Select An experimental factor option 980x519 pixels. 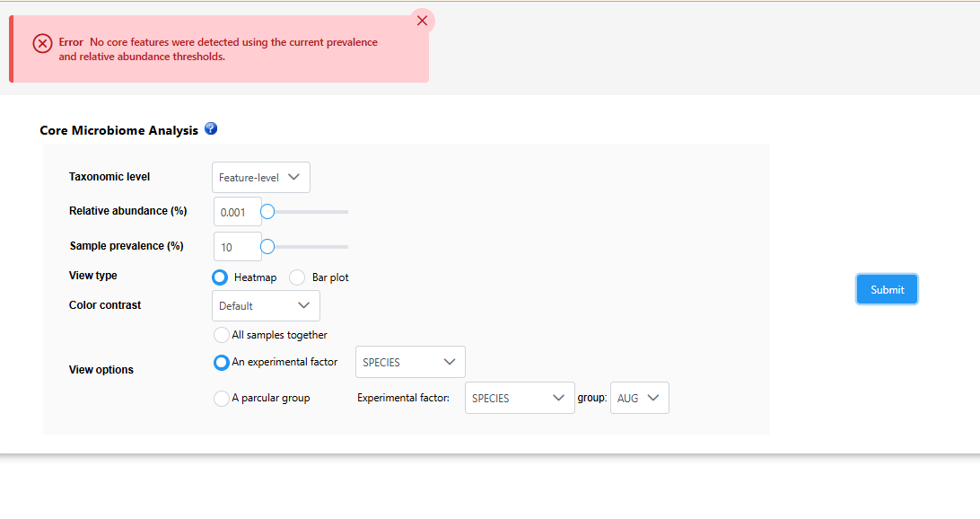pos(221,363)
